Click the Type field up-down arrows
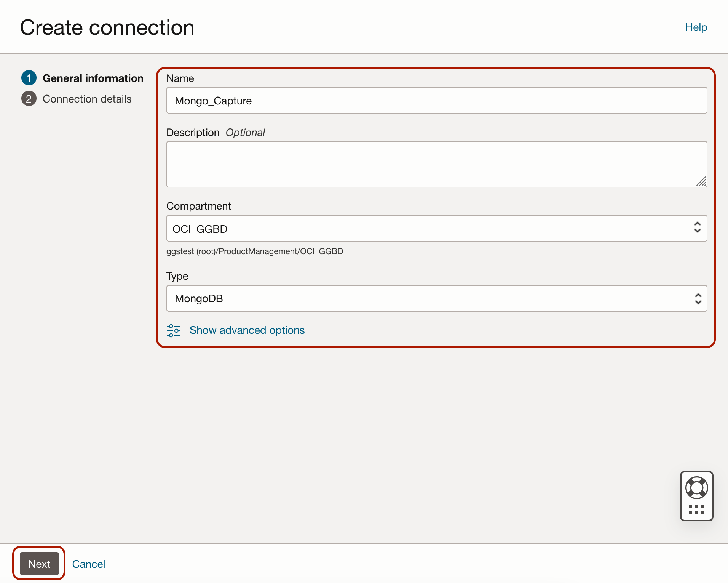 coord(698,298)
